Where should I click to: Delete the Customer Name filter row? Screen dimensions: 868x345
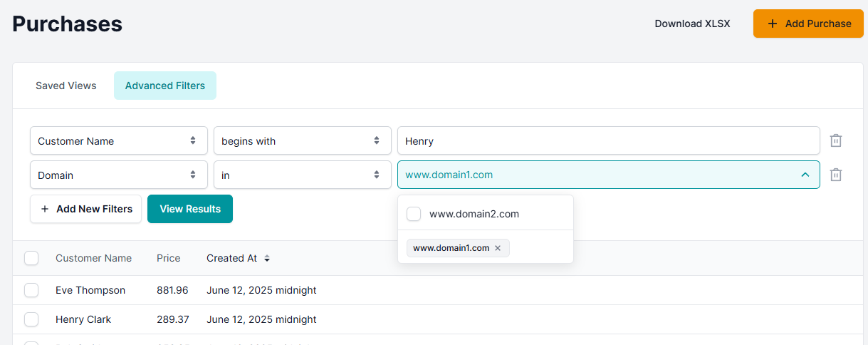click(x=836, y=140)
